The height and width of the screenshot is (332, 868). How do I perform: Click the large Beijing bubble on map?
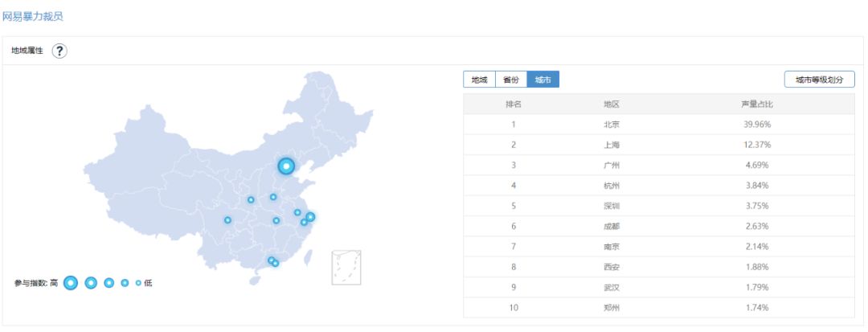(x=286, y=166)
